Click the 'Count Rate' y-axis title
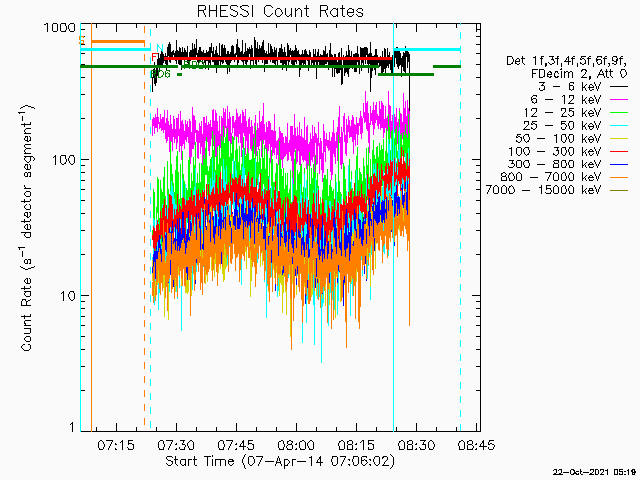The height and width of the screenshot is (480, 640). 27,228
